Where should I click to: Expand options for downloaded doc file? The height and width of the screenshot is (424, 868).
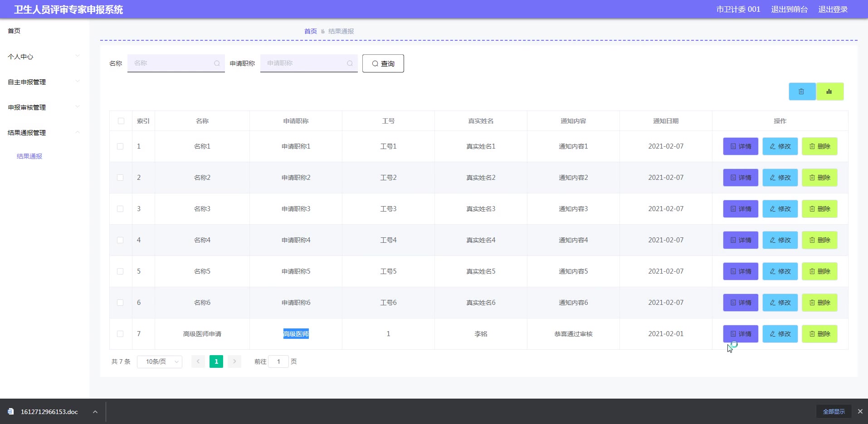coord(95,412)
